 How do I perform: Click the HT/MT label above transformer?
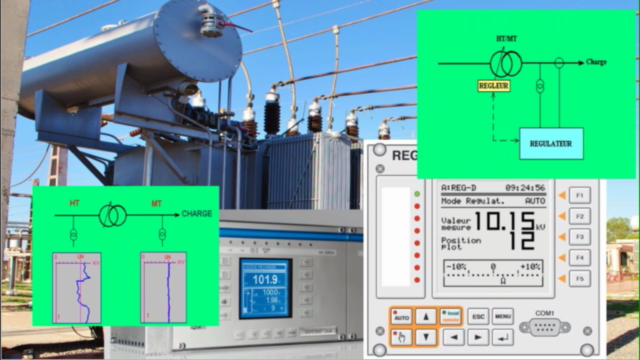(x=507, y=39)
